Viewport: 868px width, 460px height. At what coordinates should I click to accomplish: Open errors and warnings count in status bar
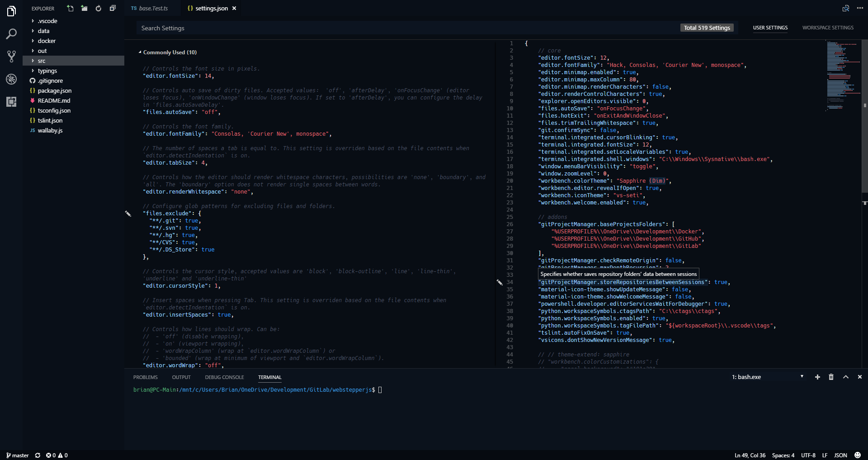57,455
